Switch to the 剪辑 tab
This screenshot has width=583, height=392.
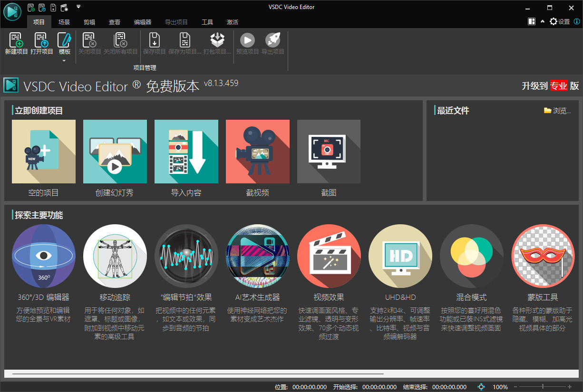pyautogui.click(x=89, y=22)
